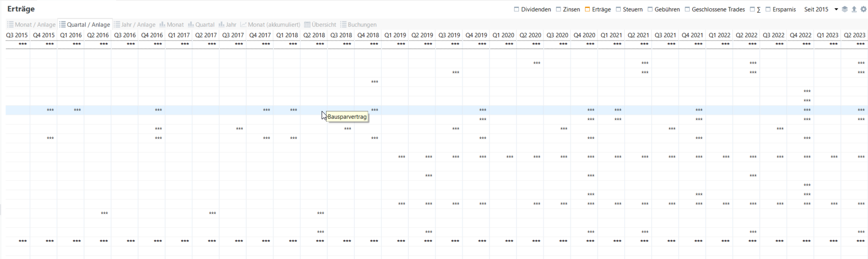Image resolution: width=868 pixels, height=259 pixels.
Task: Open Monat (akkumuliert) line chart
Action: [270, 24]
